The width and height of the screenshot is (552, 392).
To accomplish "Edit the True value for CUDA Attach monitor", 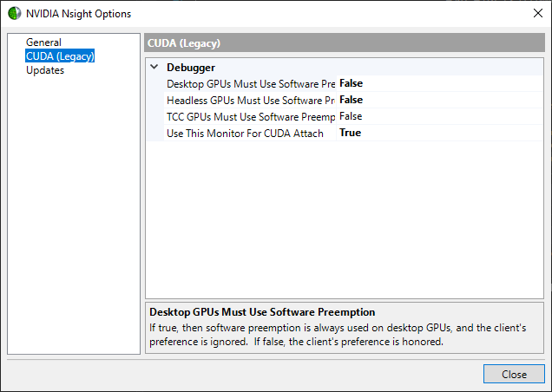I will pyautogui.click(x=439, y=133).
